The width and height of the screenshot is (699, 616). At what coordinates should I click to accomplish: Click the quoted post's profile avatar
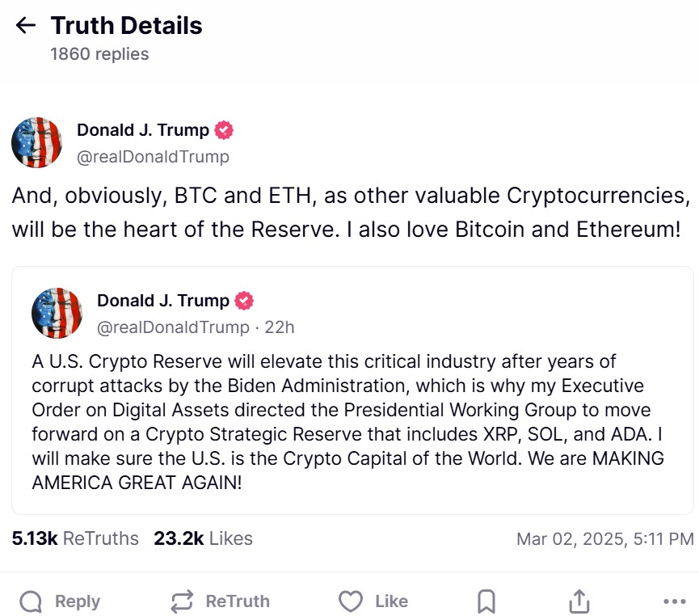[57, 313]
